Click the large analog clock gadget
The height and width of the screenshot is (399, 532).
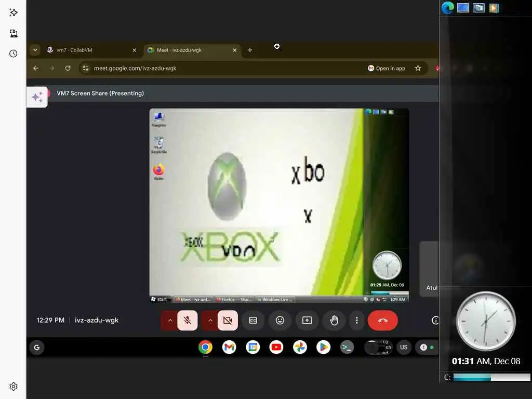(x=486, y=321)
